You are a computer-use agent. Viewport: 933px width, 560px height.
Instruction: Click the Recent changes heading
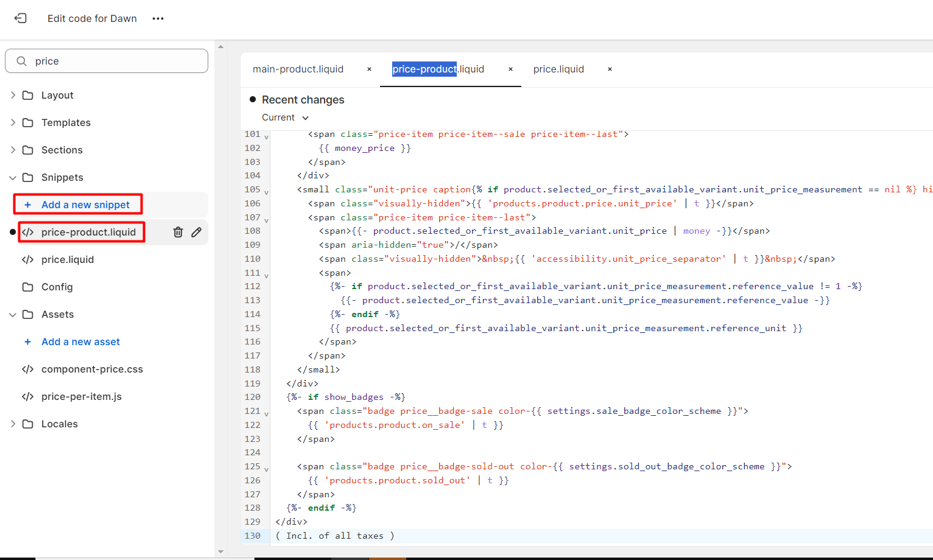coord(303,100)
